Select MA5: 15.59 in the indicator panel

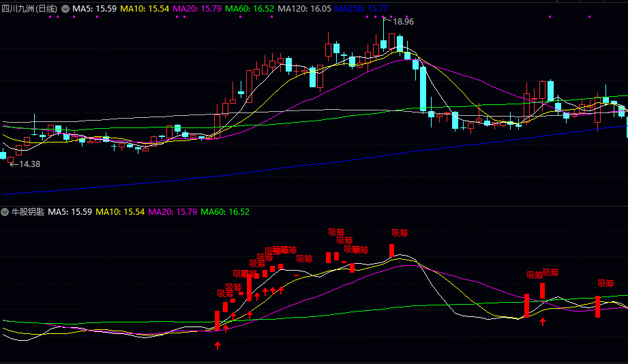(70, 212)
